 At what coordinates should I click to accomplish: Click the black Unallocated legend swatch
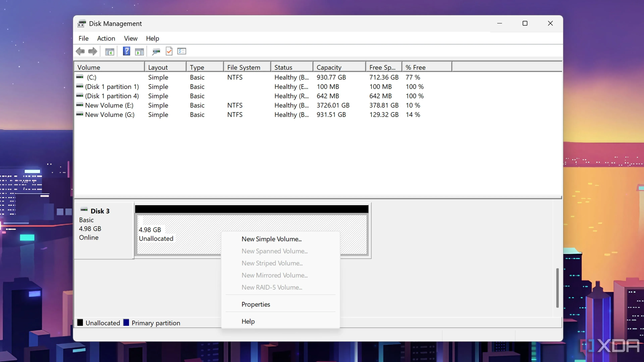tap(80, 322)
